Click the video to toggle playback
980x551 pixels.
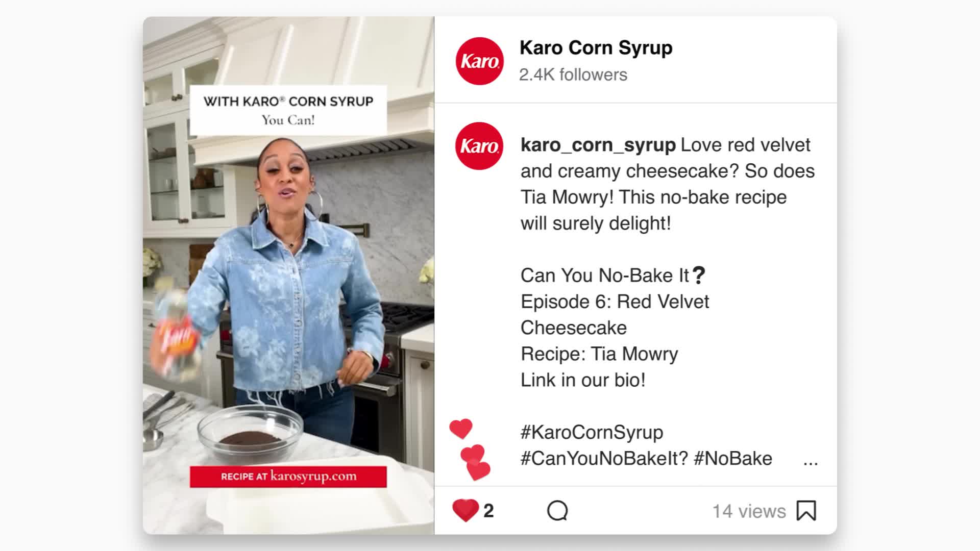pos(288,275)
